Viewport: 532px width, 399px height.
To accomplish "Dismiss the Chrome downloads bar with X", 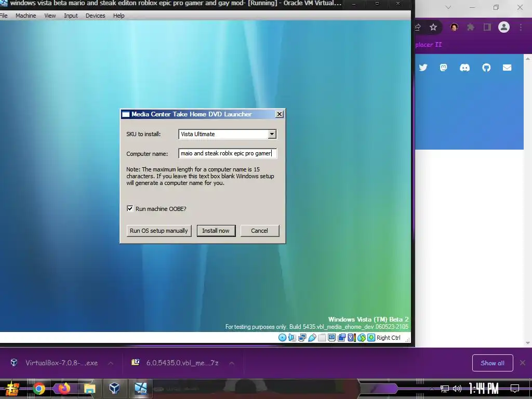I will pos(523,363).
